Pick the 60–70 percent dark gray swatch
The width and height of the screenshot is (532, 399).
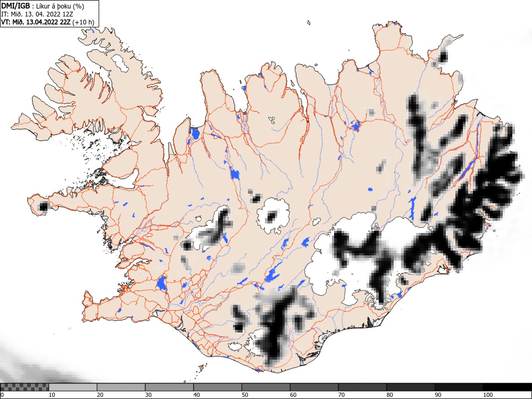click(x=314, y=387)
